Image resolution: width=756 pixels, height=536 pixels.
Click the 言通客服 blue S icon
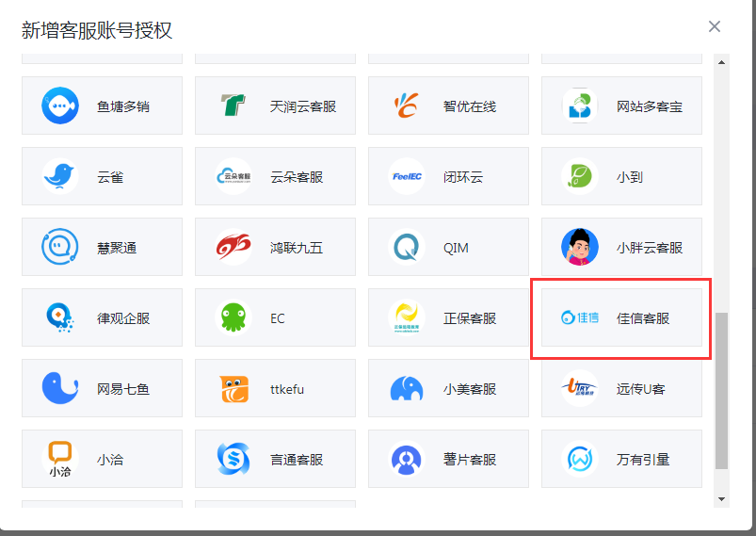click(x=233, y=459)
